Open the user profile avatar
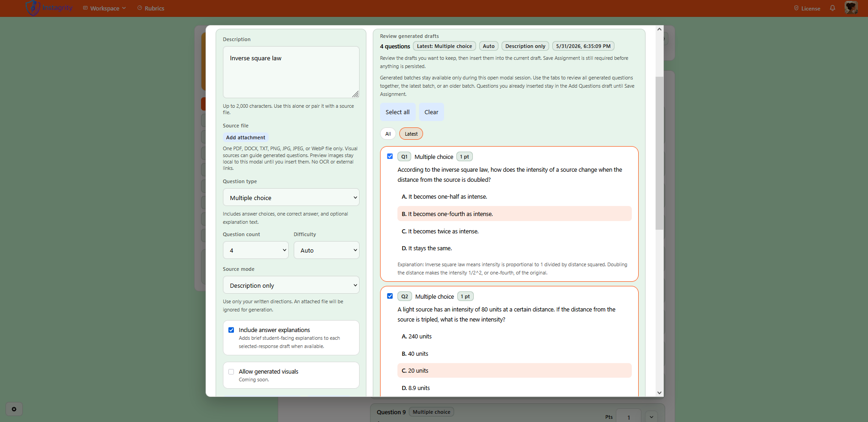This screenshot has width=868, height=422. coord(851,8)
